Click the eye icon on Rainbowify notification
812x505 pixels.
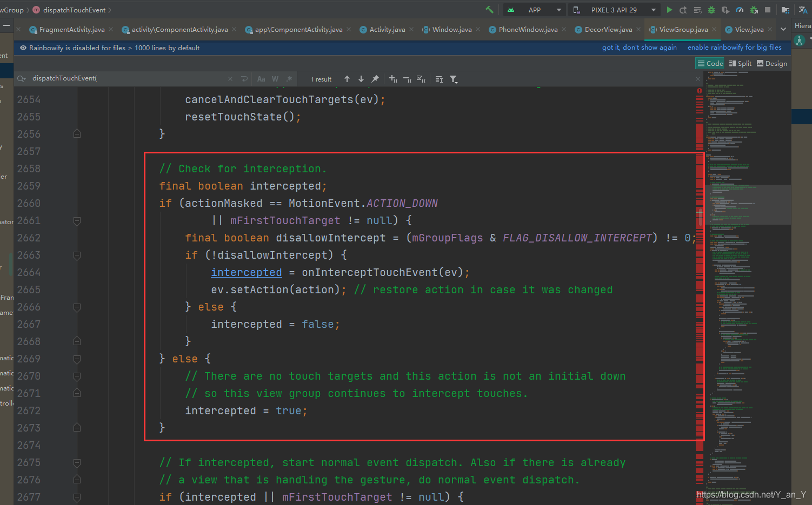point(23,48)
